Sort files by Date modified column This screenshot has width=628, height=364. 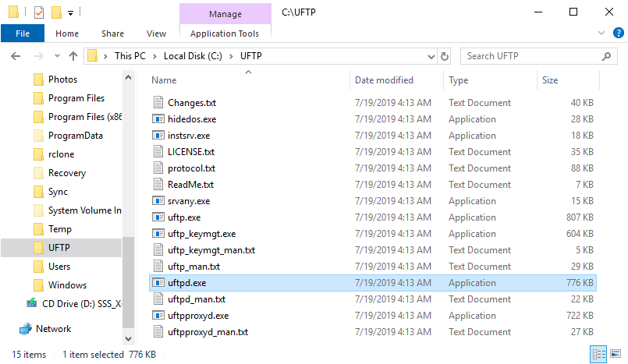(x=384, y=80)
